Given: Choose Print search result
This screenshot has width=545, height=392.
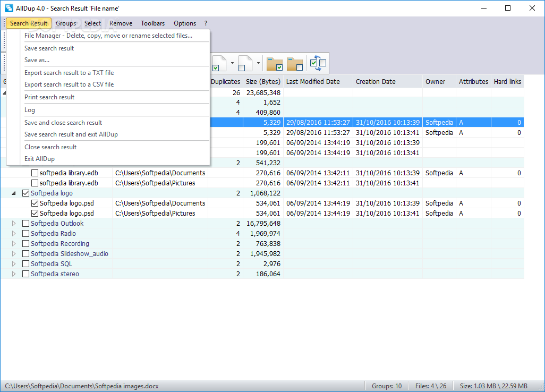Looking at the screenshot, I should point(108,97).
